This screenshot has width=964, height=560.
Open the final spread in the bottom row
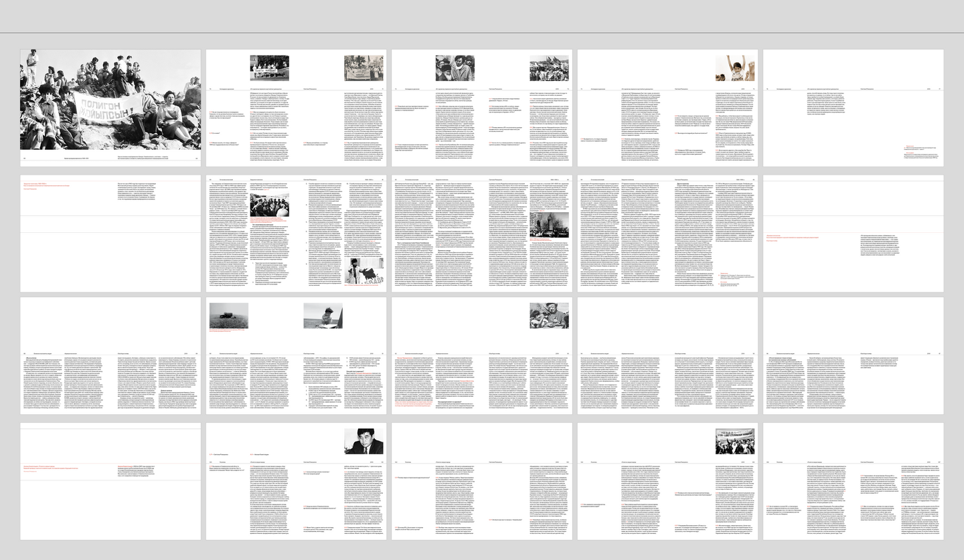(x=853, y=481)
